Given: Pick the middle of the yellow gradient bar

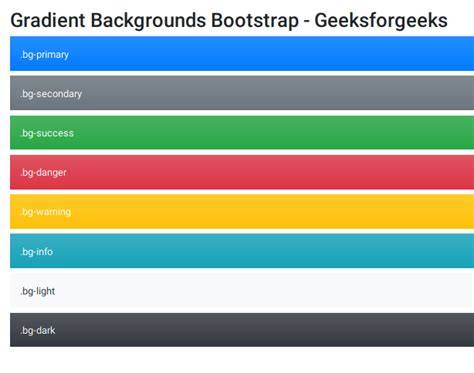Looking at the screenshot, I should [242, 211].
